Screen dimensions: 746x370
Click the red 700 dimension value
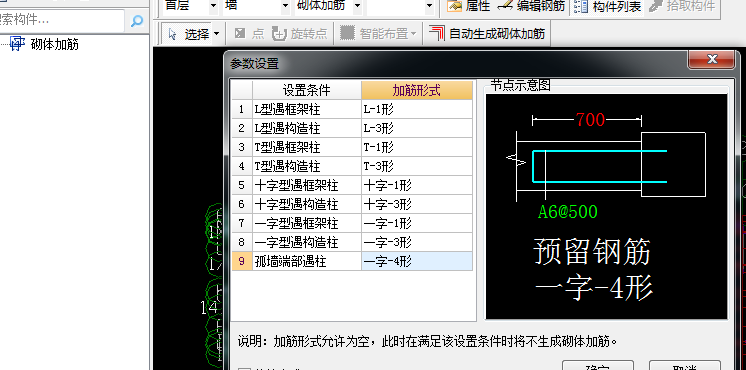click(590, 120)
